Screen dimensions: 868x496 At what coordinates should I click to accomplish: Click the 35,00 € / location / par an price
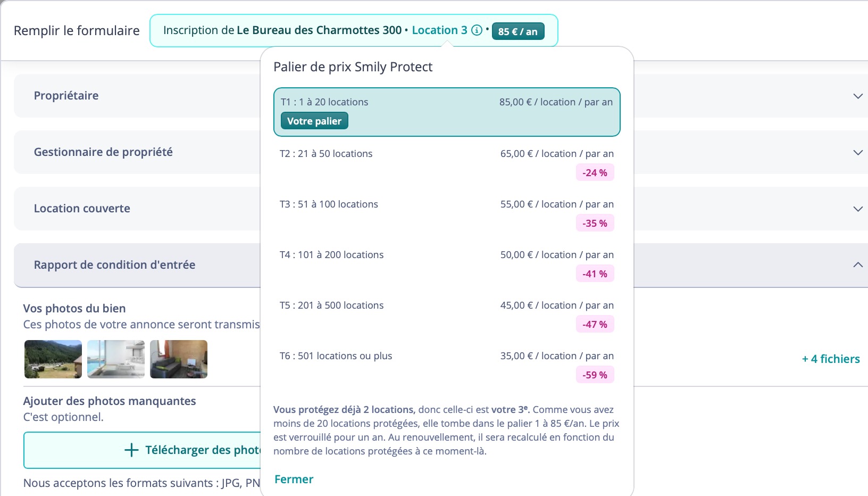point(557,356)
